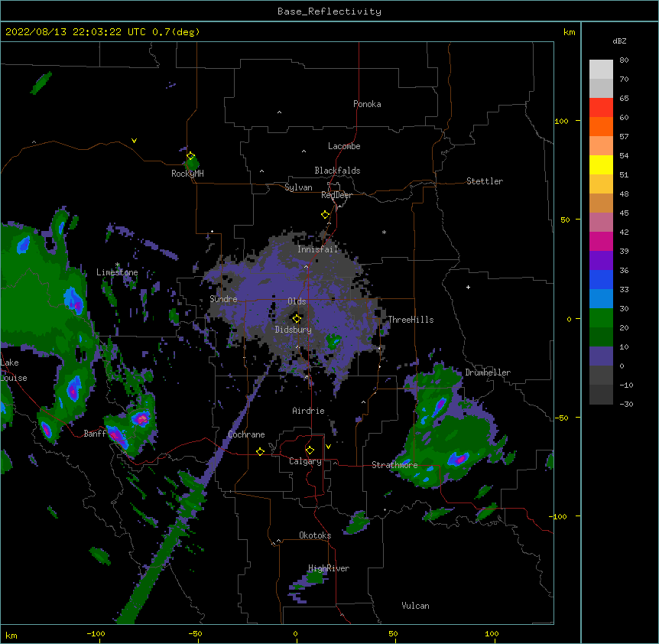Click the Didsbury label
Screen dimensions: 659x644
294,330
